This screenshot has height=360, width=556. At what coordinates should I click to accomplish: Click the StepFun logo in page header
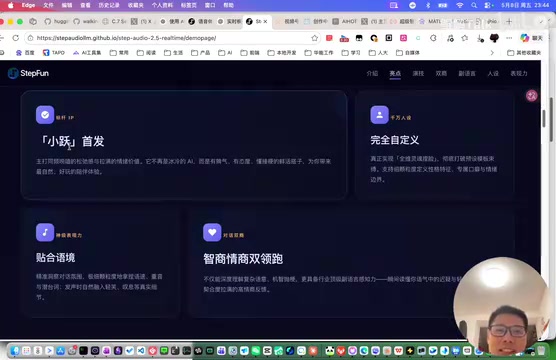click(x=28, y=73)
